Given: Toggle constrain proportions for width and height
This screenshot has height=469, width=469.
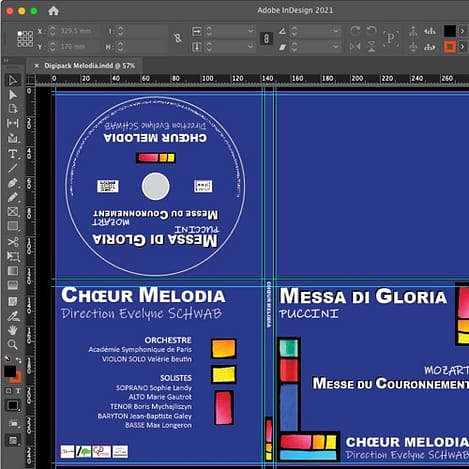Looking at the screenshot, I should [178, 38].
